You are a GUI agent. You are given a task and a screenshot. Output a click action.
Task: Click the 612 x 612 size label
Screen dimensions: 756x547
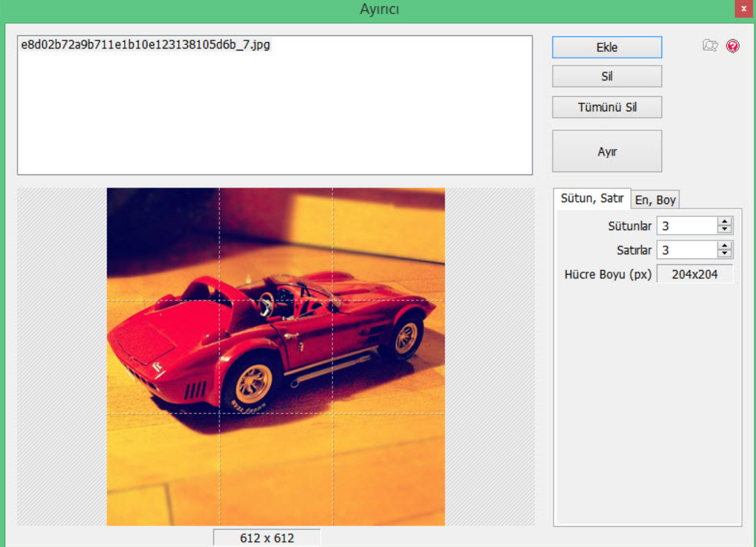(x=267, y=538)
